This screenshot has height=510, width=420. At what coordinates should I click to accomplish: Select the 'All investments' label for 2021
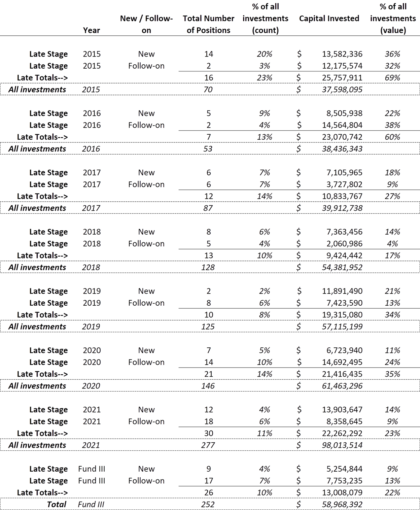click(x=37, y=445)
